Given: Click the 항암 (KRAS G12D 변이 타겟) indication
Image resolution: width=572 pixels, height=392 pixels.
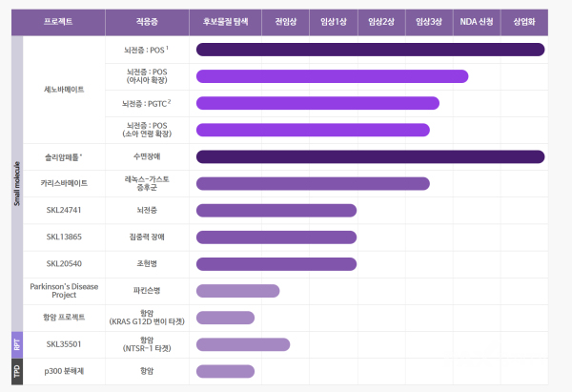Looking at the screenshot, I should (x=147, y=318).
